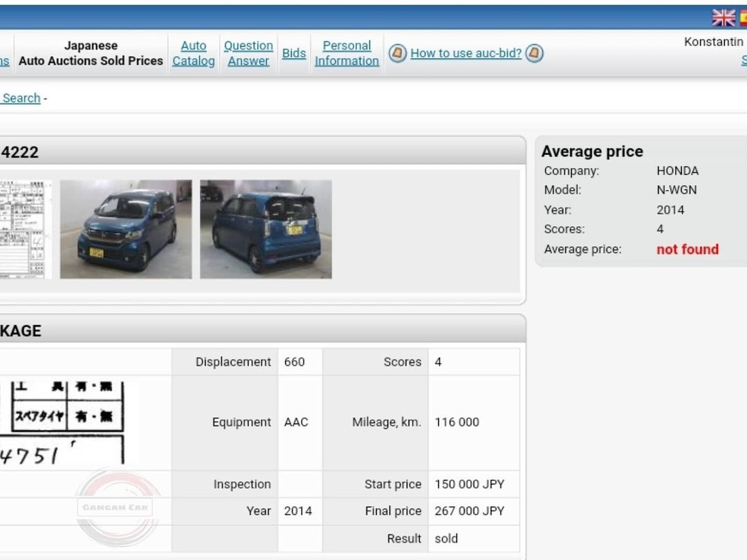Click the Displacement value 660
747x560 pixels.
294,362
